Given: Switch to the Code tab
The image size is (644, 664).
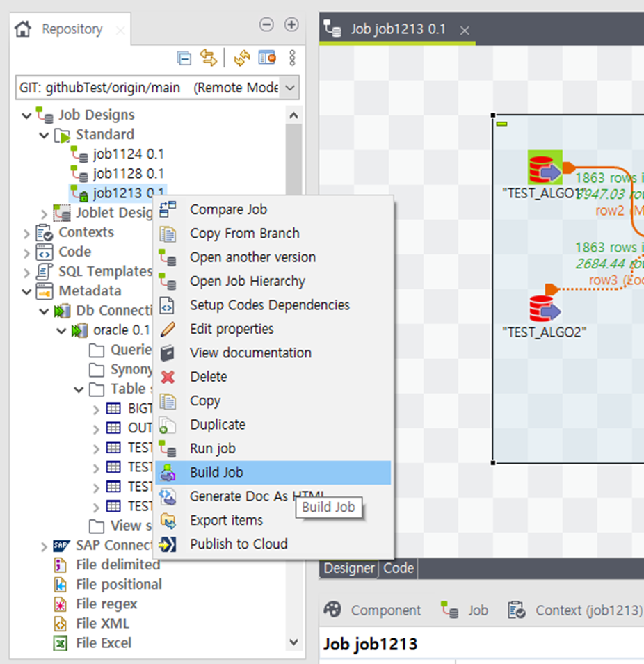Looking at the screenshot, I should tap(399, 568).
